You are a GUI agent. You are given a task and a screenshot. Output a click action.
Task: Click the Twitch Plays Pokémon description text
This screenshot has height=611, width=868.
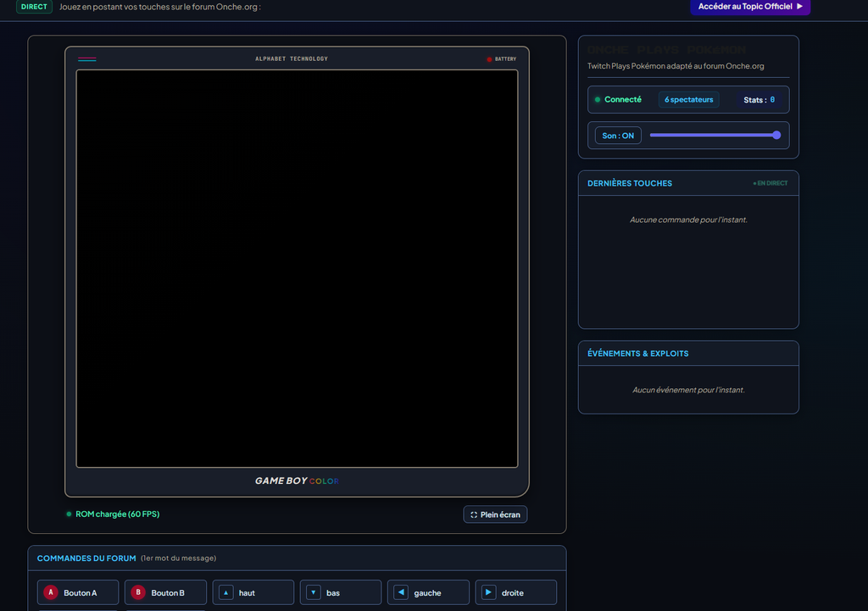(x=676, y=66)
